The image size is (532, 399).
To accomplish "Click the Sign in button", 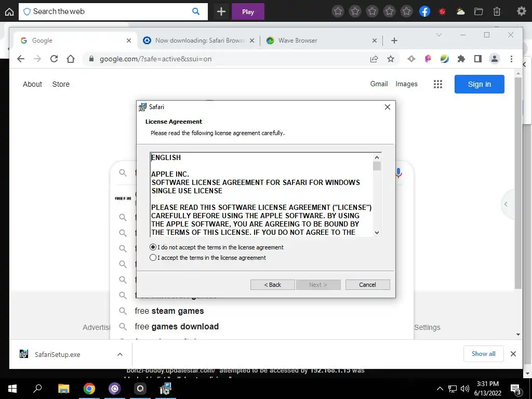I will click(480, 84).
